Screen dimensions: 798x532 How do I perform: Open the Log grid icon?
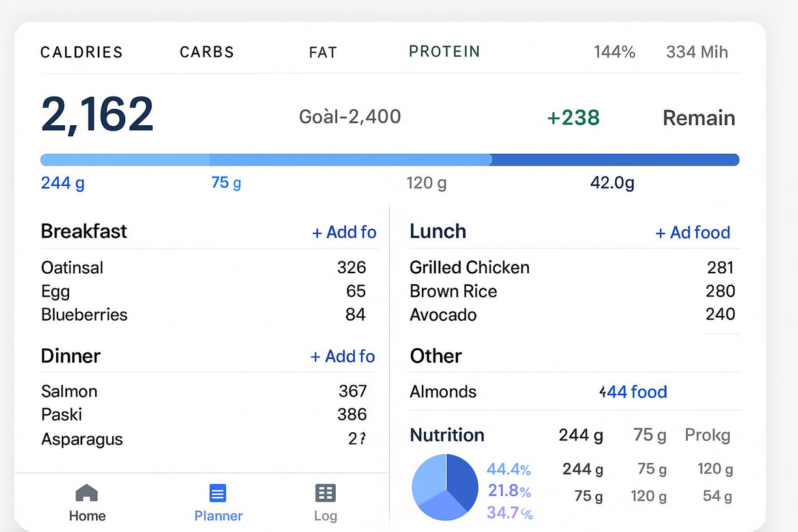[325, 494]
